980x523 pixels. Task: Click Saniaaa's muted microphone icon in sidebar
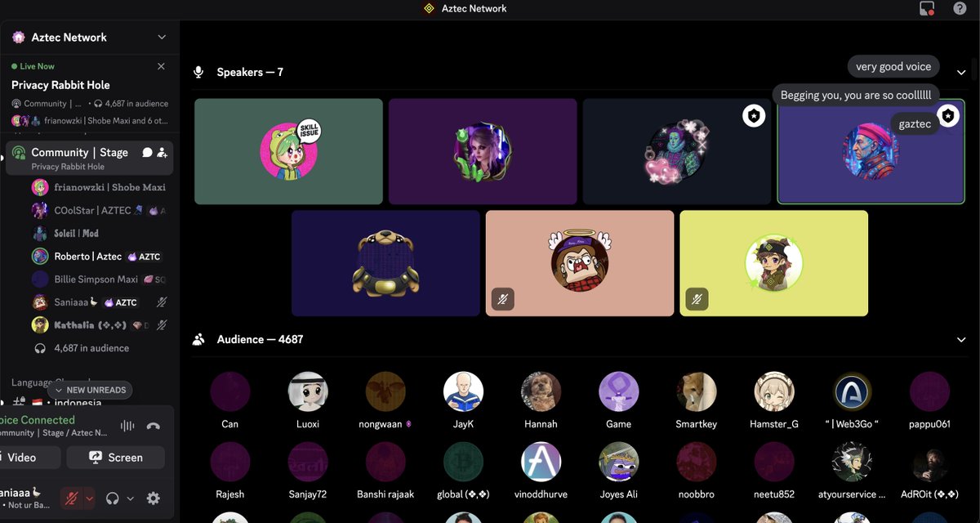tap(162, 302)
